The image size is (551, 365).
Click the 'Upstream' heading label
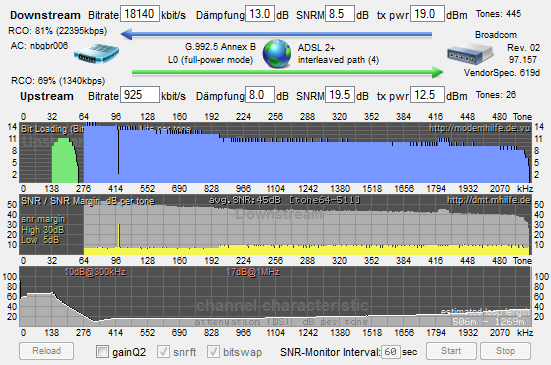pyautogui.click(x=47, y=96)
